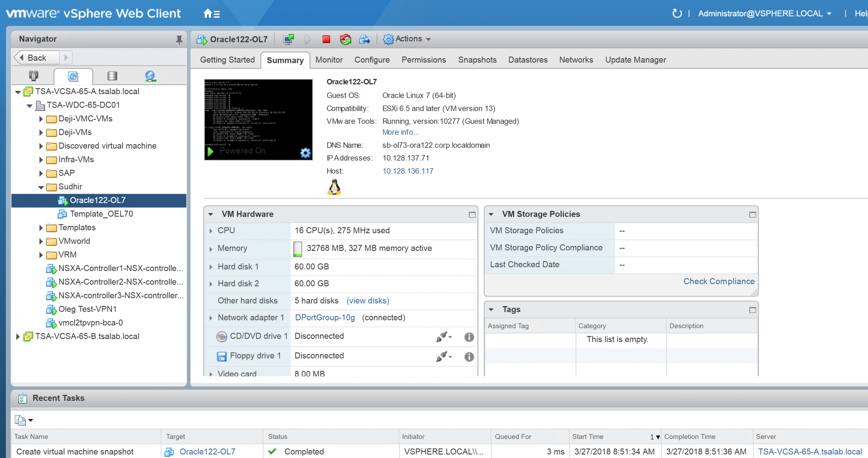Switch to the Snapshots tab

(x=477, y=60)
